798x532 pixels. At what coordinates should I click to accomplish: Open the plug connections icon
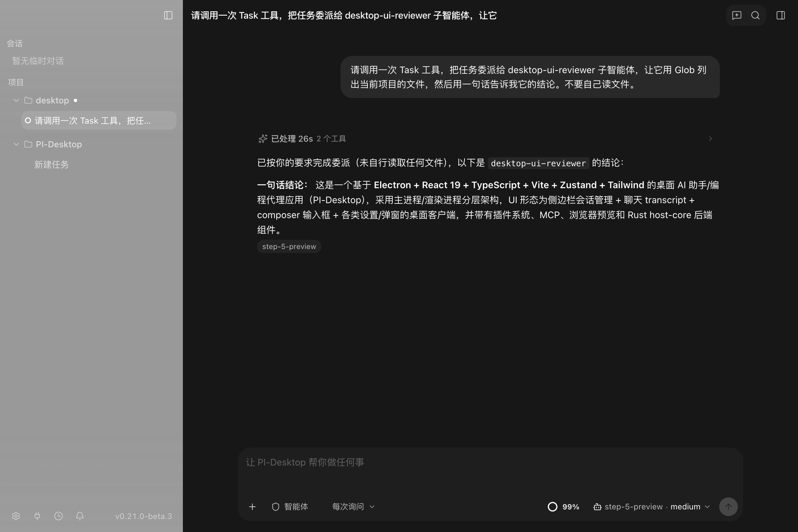tap(37, 516)
